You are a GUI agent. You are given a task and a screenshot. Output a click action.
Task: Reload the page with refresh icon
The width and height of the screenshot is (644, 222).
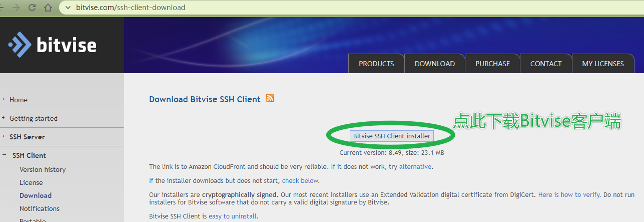click(x=32, y=8)
